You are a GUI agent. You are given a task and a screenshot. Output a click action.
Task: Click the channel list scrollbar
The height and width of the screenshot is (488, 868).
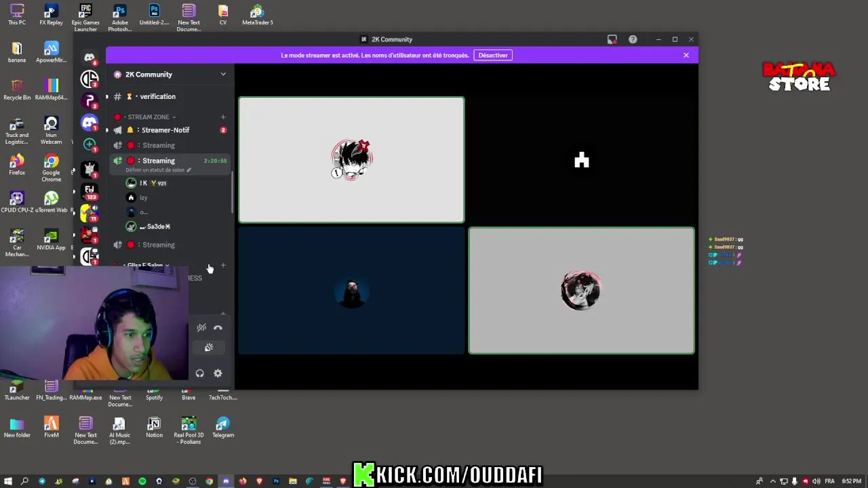coord(232,191)
